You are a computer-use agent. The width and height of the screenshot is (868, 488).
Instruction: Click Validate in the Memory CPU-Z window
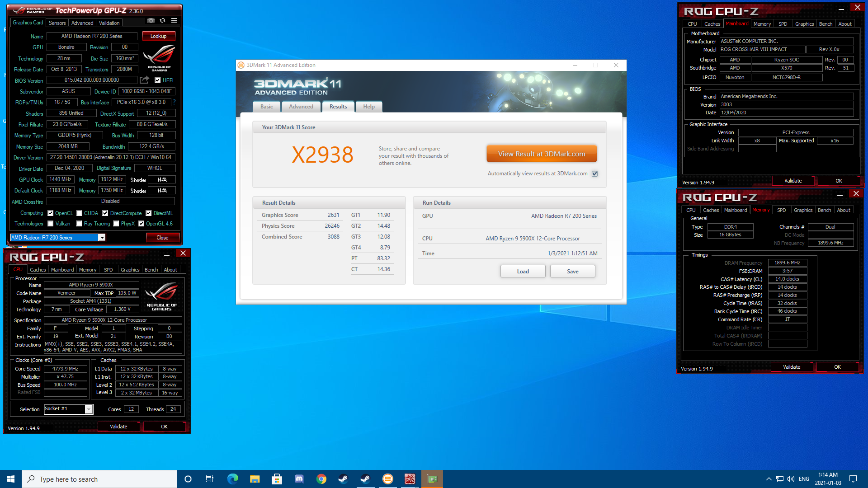(792, 367)
